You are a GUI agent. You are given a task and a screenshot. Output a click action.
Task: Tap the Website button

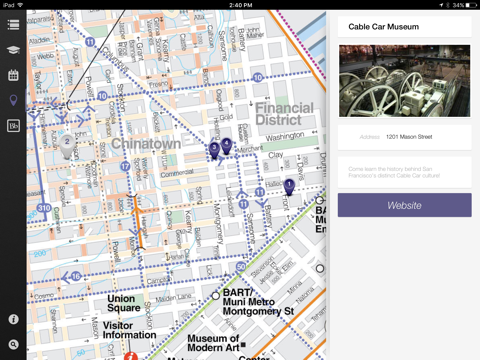(405, 205)
